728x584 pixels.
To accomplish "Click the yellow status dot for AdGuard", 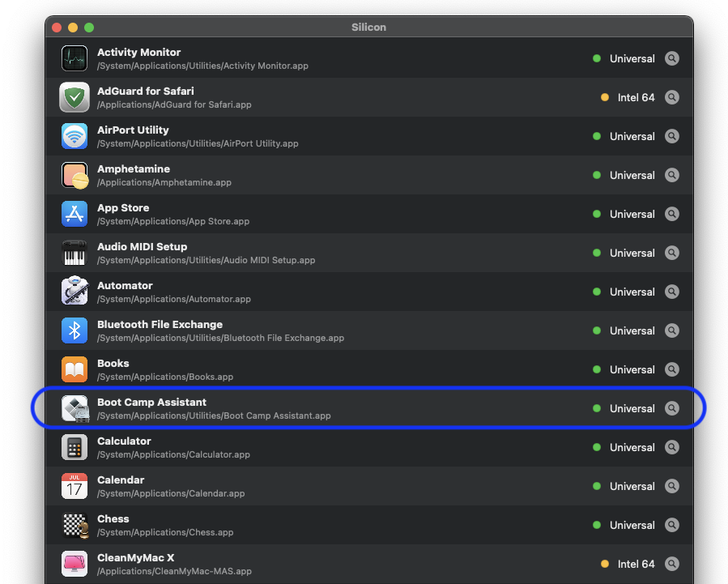I will 604,97.
